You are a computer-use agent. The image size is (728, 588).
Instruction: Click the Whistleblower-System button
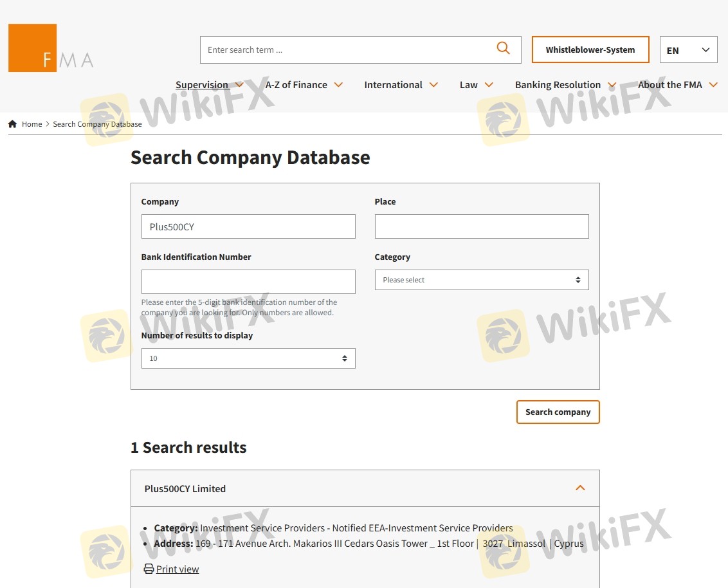coord(590,50)
